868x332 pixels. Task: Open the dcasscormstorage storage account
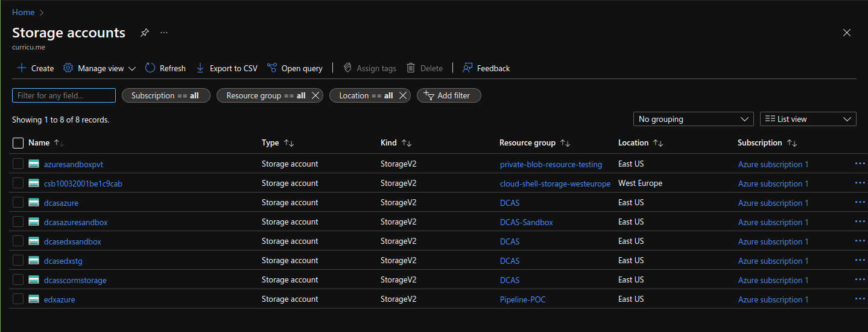coord(75,280)
